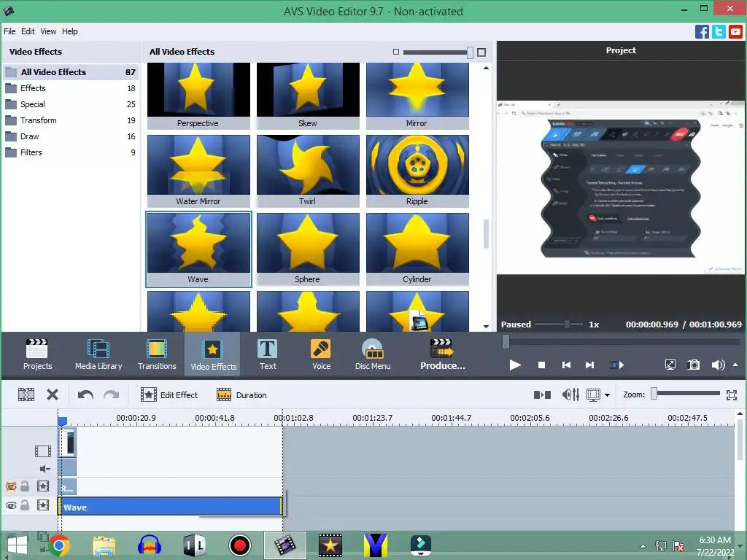Screen dimensions: 747x560
Task: Select the Mirror effect thumbnail
Action: click(x=417, y=96)
